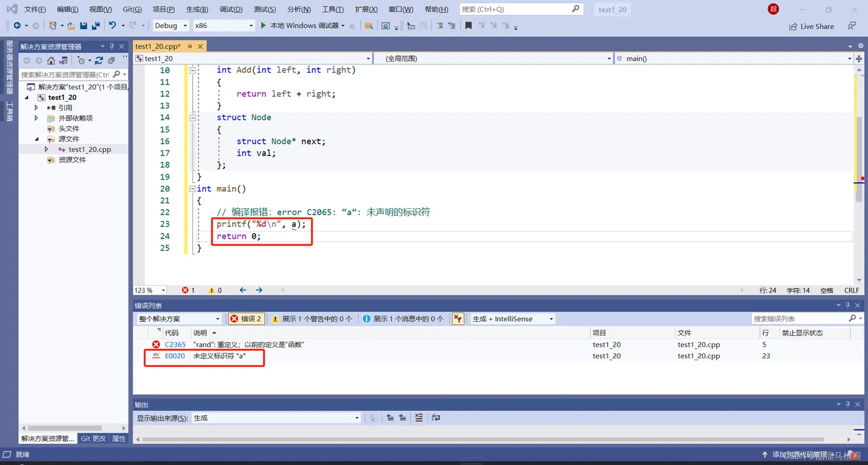Click the Live Share icon
This screenshot has height=465, width=868.
point(812,27)
